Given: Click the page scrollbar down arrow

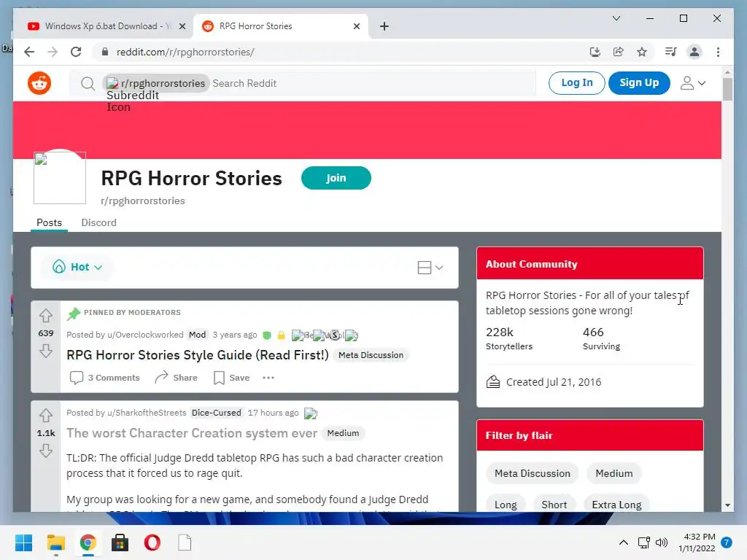Looking at the screenshot, I should pos(727,505).
